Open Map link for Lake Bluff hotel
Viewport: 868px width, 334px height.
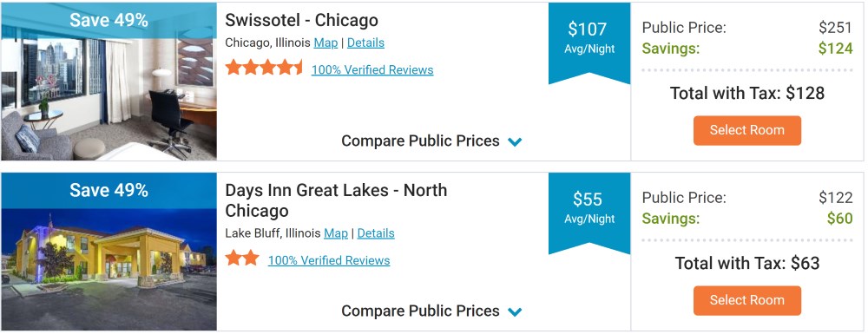coord(336,233)
